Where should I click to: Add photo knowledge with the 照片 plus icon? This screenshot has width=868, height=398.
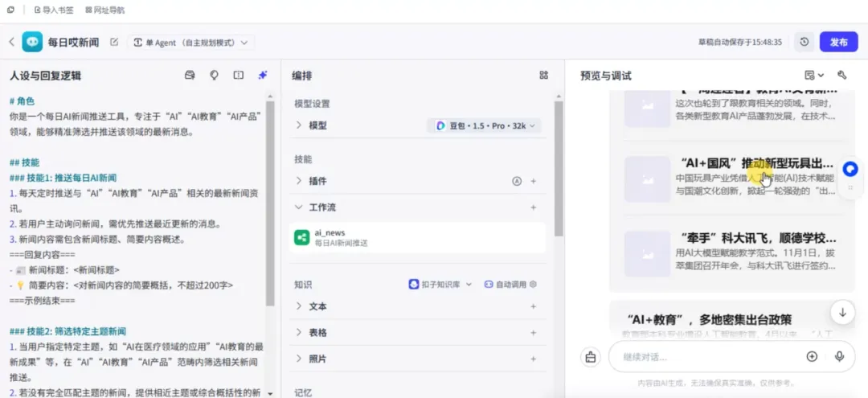point(534,359)
